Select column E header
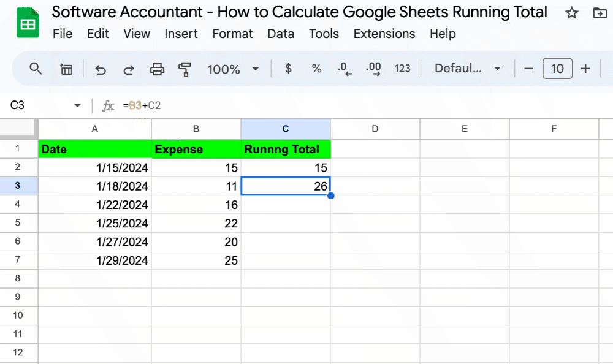The height and width of the screenshot is (364, 613). pyautogui.click(x=465, y=129)
